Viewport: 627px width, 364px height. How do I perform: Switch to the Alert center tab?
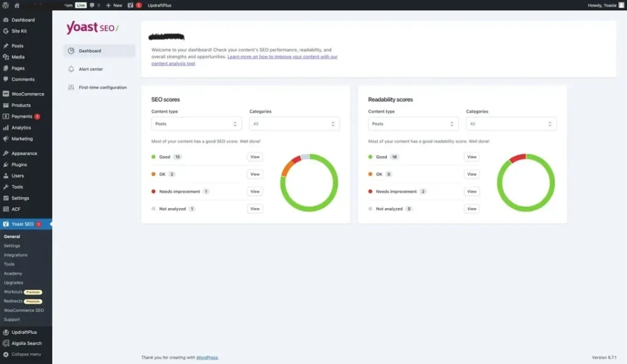point(92,69)
